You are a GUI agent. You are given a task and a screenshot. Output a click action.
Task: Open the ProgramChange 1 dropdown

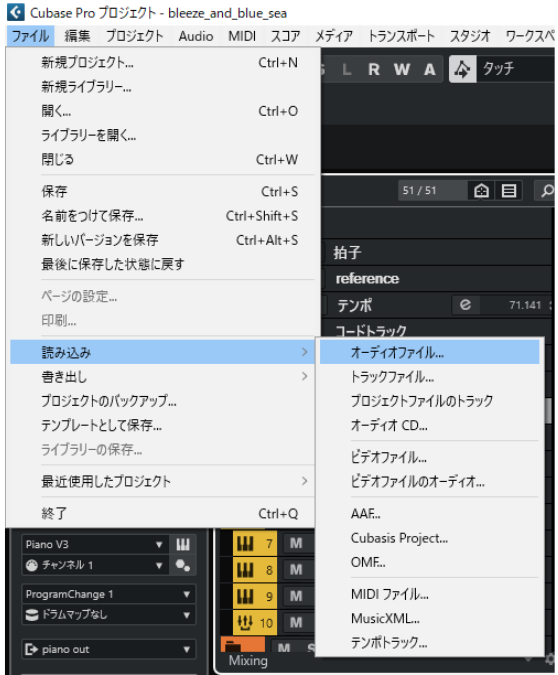[108, 594]
